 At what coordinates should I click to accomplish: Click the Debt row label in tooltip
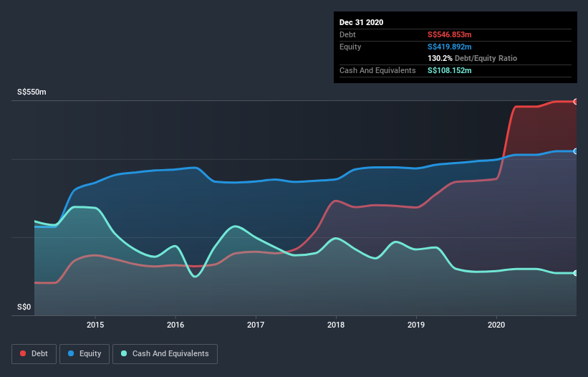point(347,35)
